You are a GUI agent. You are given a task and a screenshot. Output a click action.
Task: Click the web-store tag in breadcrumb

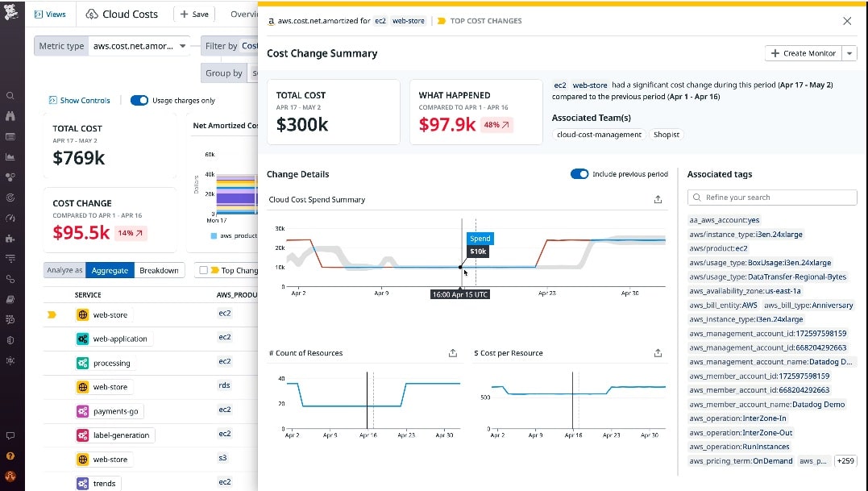click(x=409, y=21)
